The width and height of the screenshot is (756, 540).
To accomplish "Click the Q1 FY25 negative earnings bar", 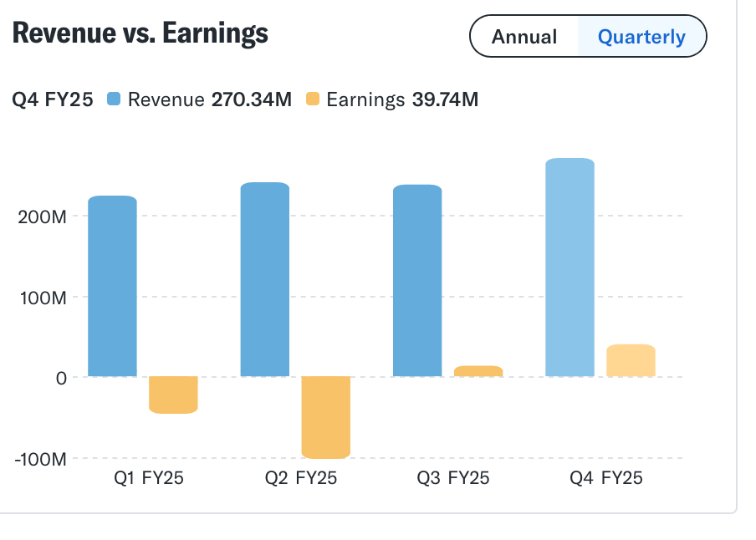I will pyautogui.click(x=173, y=395).
